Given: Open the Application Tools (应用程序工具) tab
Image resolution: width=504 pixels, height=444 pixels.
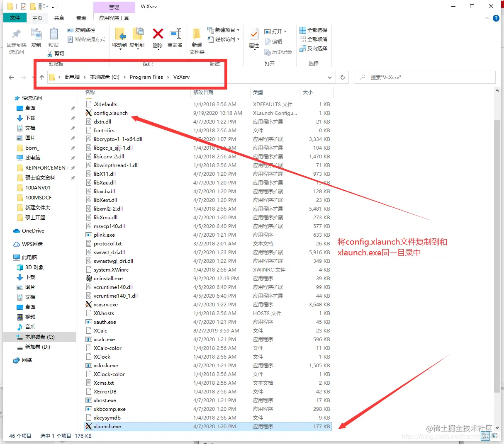Looking at the screenshot, I should (x=114, y=18).
